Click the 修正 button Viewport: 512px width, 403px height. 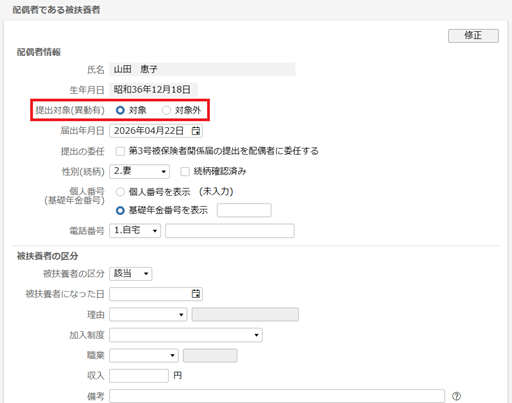(x=473, y=36)
